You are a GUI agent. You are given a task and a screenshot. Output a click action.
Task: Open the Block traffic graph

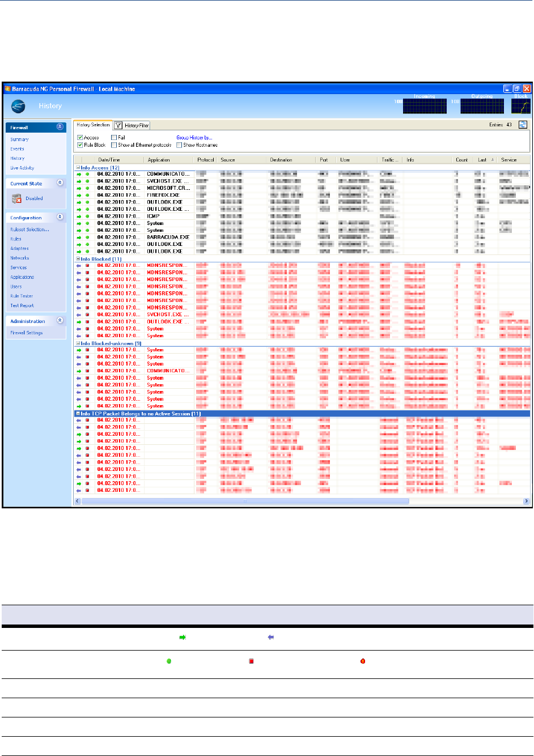click(521, 106)
